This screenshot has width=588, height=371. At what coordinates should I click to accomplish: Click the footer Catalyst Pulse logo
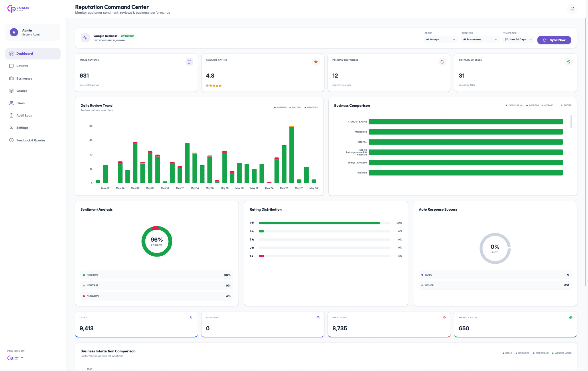pyautogui.click(x=15, y=358)
